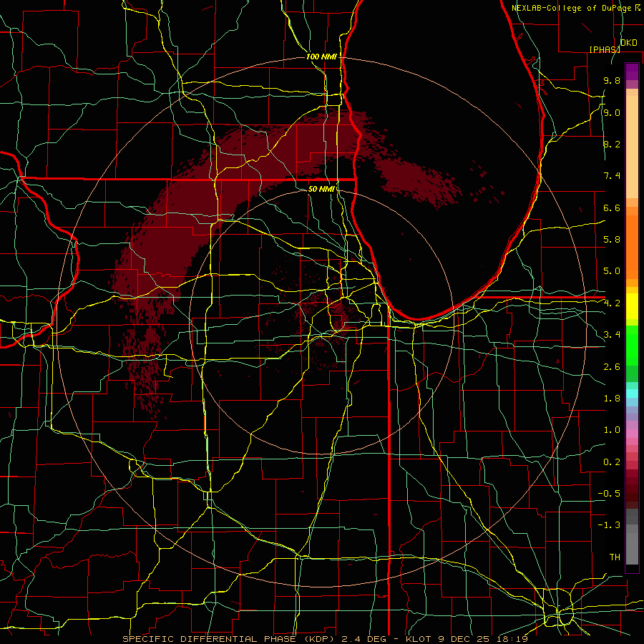Click the -0.5 legend value
The image size is (644, 644).
609,494
